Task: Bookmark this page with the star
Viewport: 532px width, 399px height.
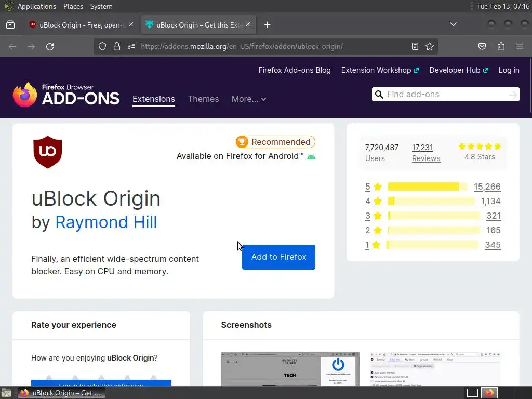Action: point(430,46)
